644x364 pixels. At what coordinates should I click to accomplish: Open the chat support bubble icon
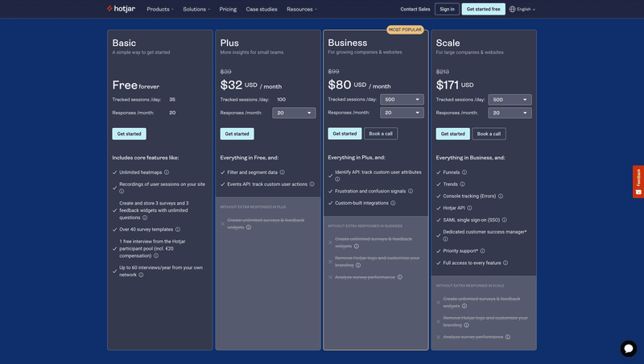click(628, 348)
